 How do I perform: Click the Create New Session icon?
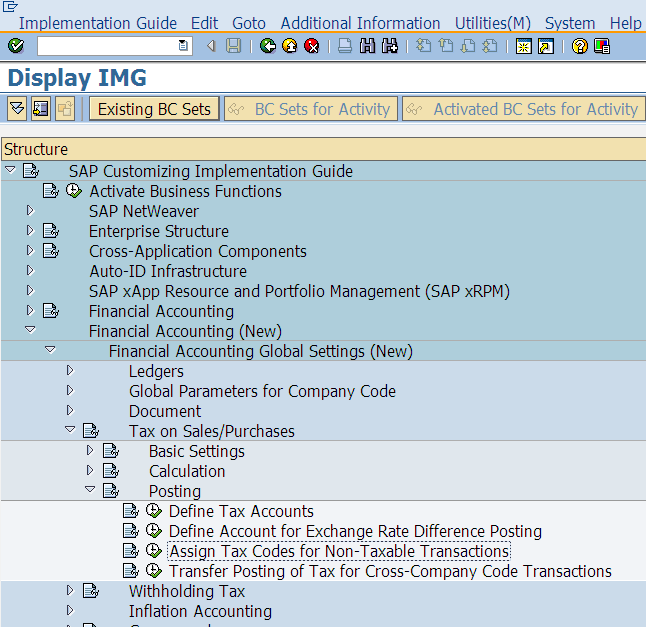[x=524, y=46]
